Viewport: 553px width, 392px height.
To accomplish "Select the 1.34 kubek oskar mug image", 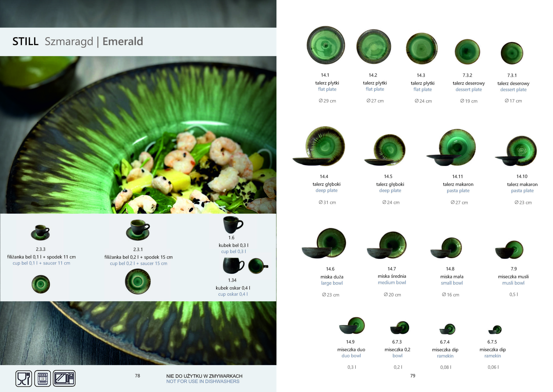I will [234, 266].
